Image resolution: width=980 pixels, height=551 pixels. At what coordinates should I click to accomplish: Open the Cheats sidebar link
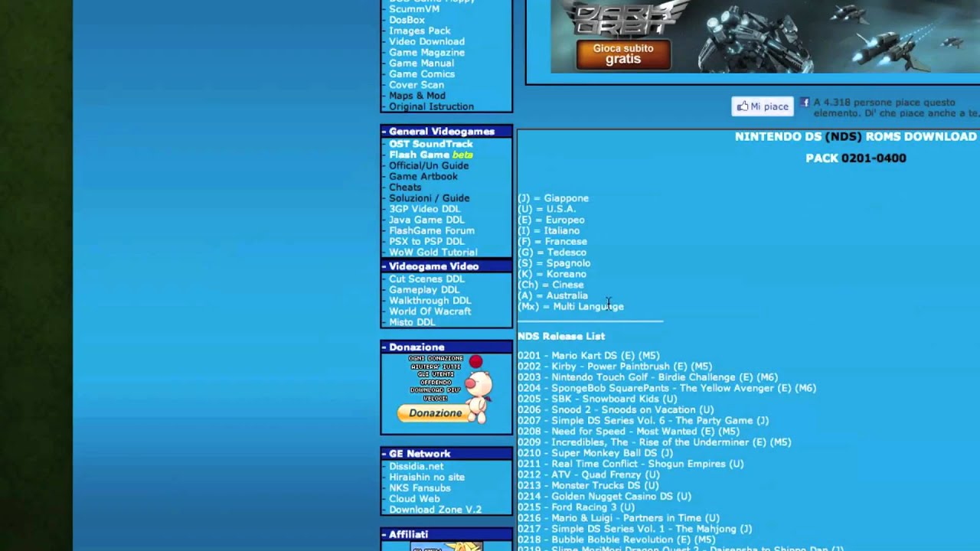405,187
